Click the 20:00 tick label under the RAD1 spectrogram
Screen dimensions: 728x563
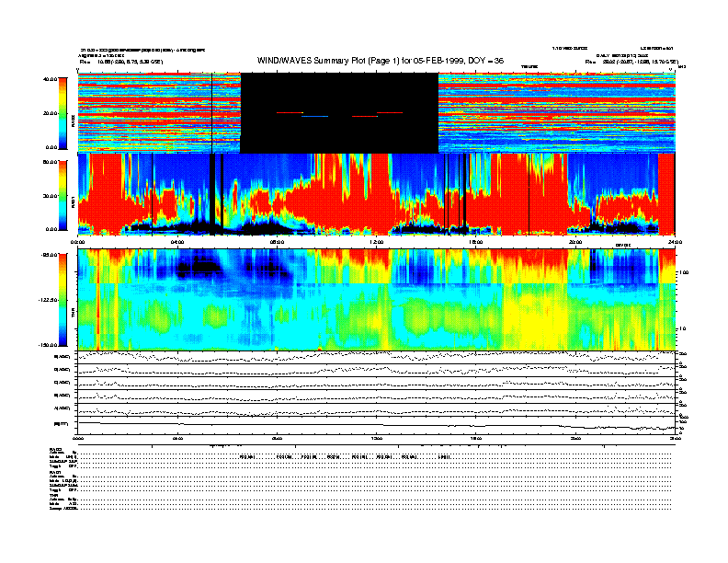[575, 242]
